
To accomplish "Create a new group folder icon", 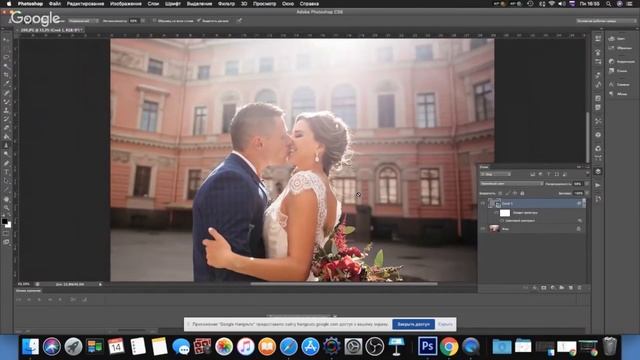I will [562, 288].
